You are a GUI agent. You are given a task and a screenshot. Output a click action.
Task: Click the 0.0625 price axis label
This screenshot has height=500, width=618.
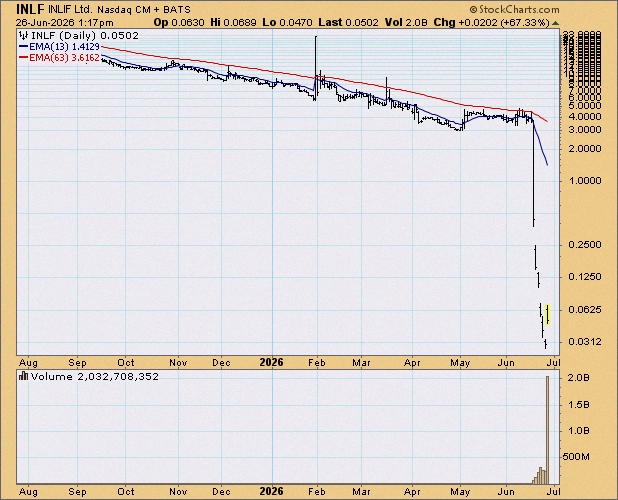[x=584, y=310]
